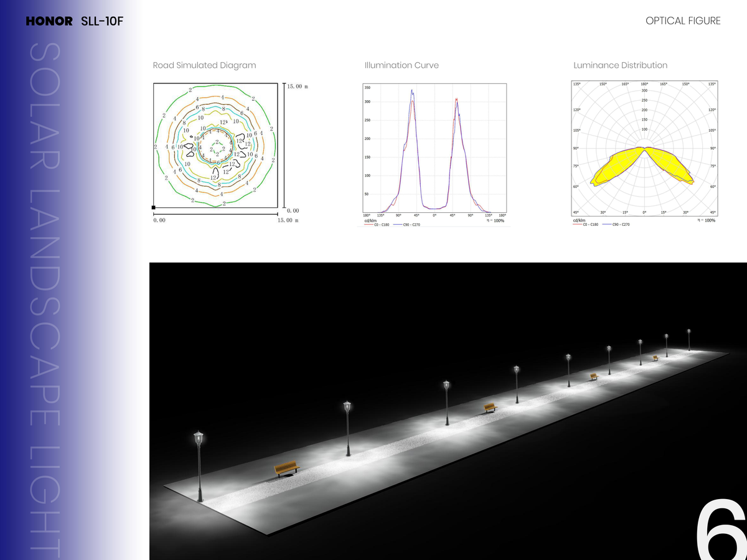Click the OPTICAL FIGURE page header

pyautogui.click(x=683, y=21)
